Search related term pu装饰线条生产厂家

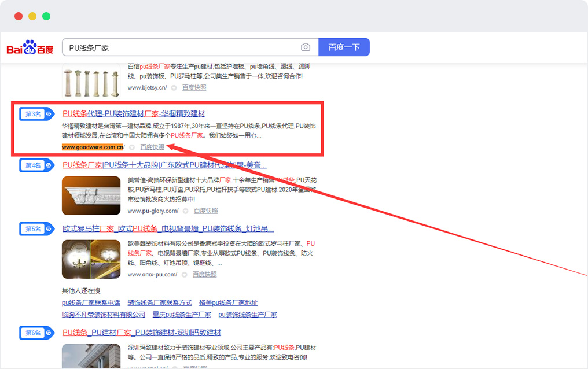coord(248,315)
